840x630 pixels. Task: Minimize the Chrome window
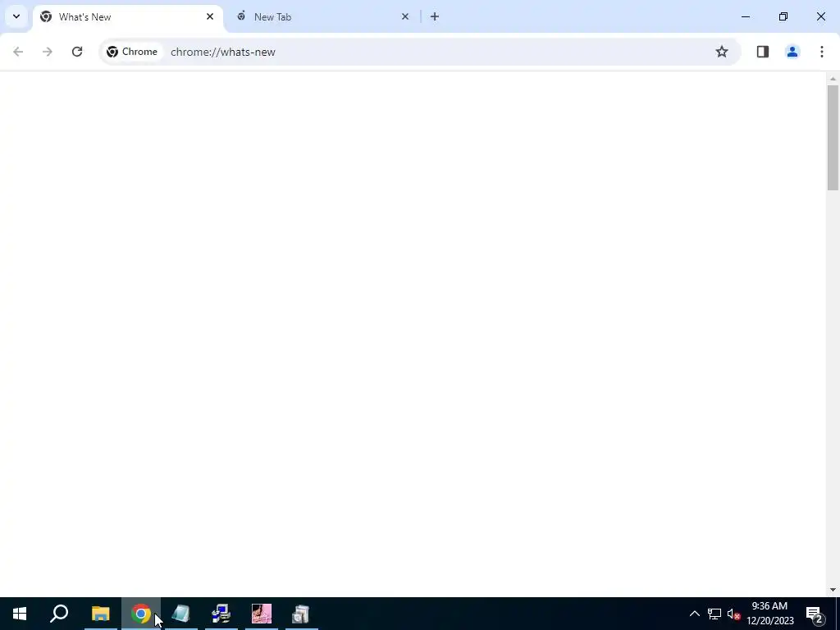click(x=745, y=16)
